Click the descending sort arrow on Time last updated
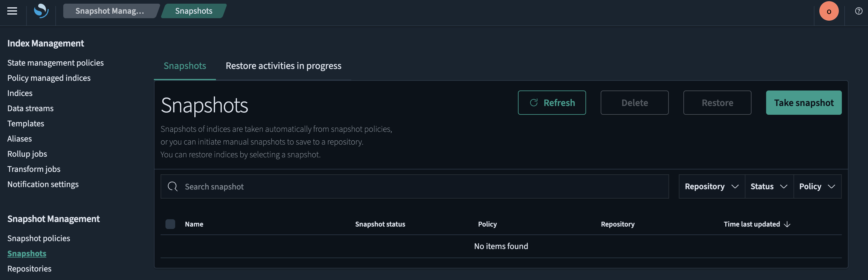Image resolution: width=868 pixels, height=280 pixels. pos(787,224)
